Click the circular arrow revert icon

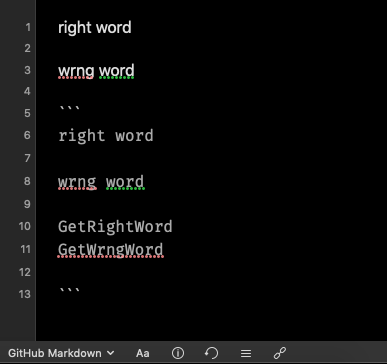point(212,353)
